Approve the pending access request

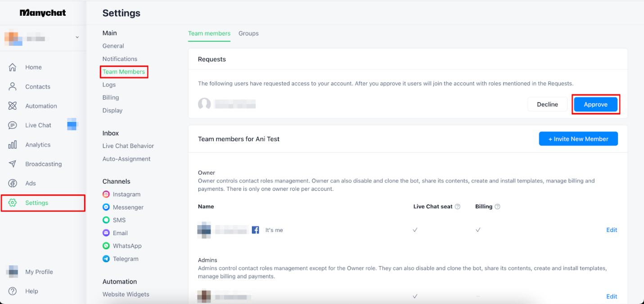click(595, 104)
